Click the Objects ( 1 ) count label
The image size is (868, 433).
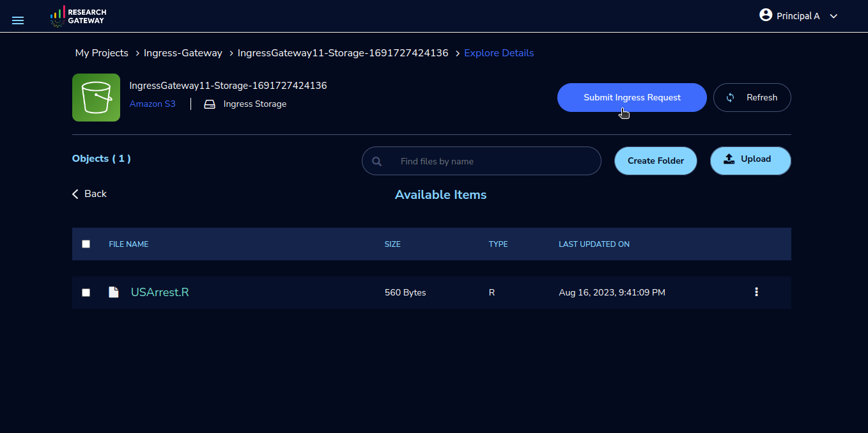click(102, 159)
